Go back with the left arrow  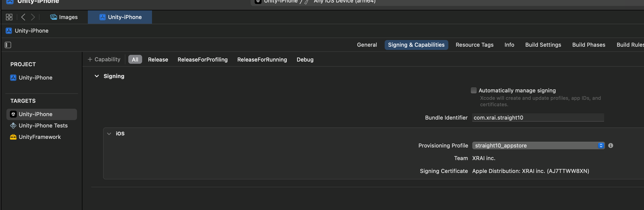[x=23, y=17]
